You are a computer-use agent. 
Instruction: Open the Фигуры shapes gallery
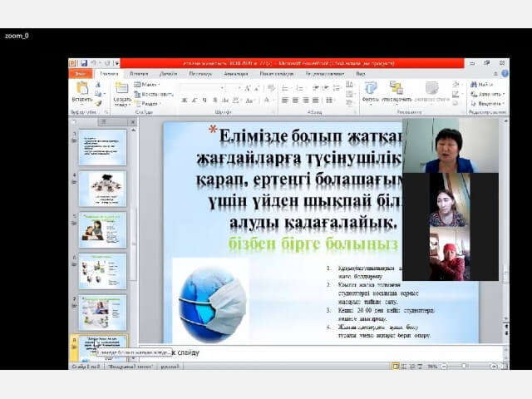click(370, 91)
